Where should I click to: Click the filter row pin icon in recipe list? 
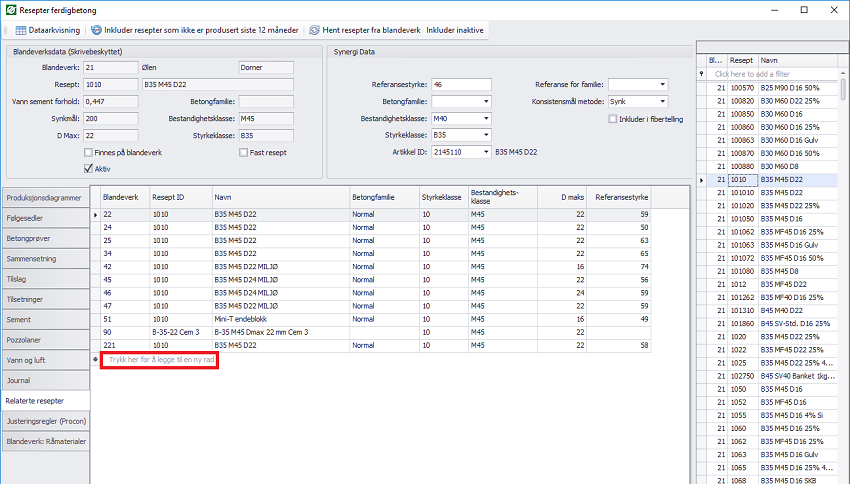703,75
